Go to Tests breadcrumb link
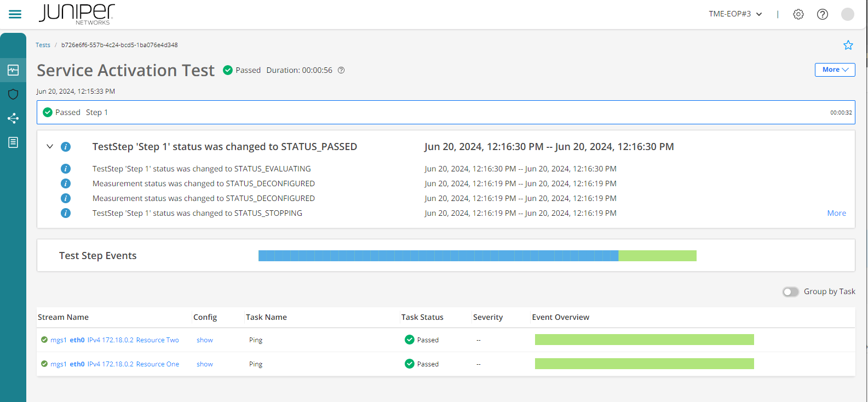Viewport: 868px width, 402px height. tap(43, 45)
